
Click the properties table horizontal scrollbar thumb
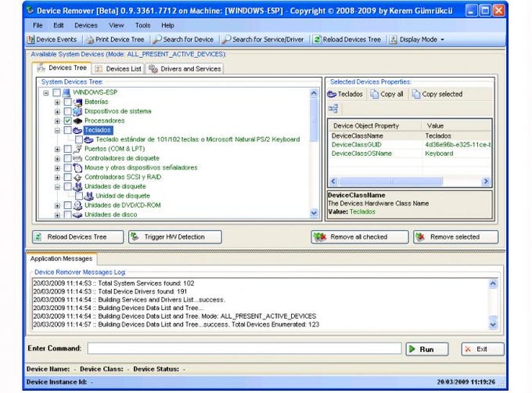[391, 182]
